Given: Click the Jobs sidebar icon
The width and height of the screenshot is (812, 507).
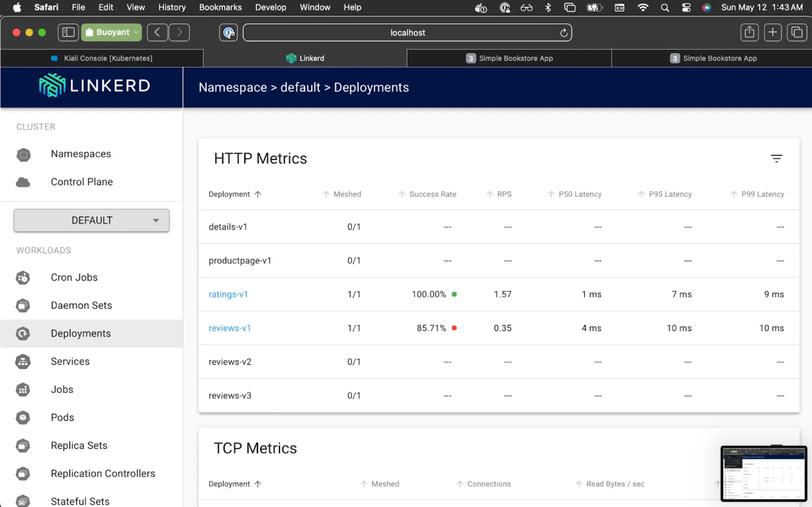Looking at the screenshot, I should (x=23, y=389).
